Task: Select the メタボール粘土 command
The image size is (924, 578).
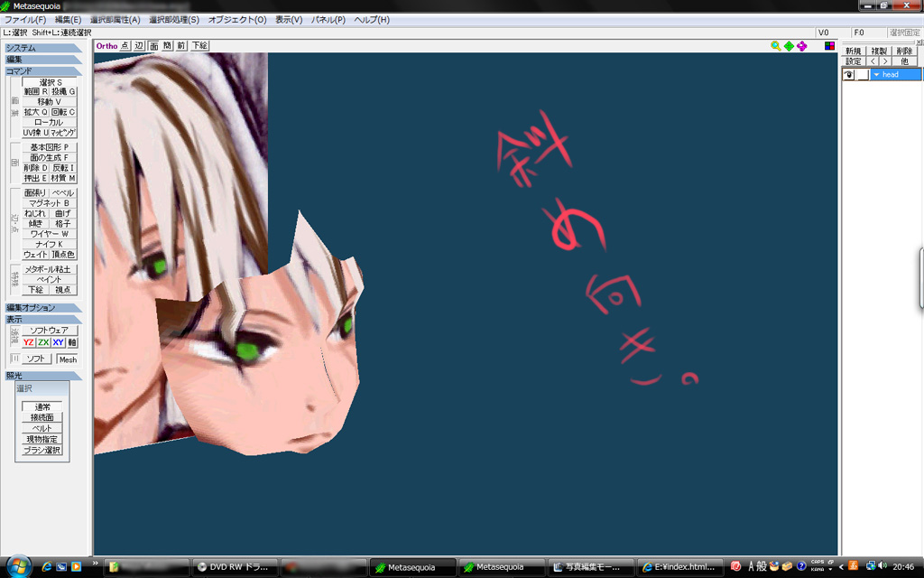Action: click(x=50, y=269)
